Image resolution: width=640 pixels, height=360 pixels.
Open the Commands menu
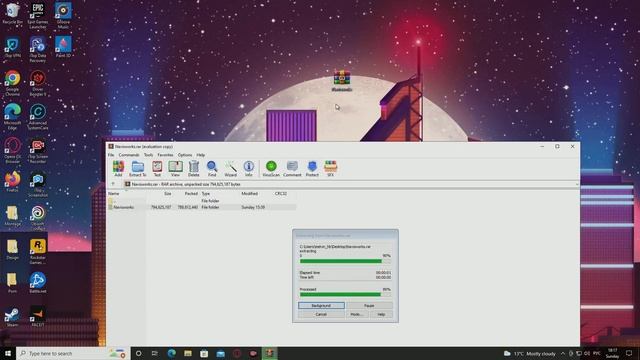pos(129,155)
